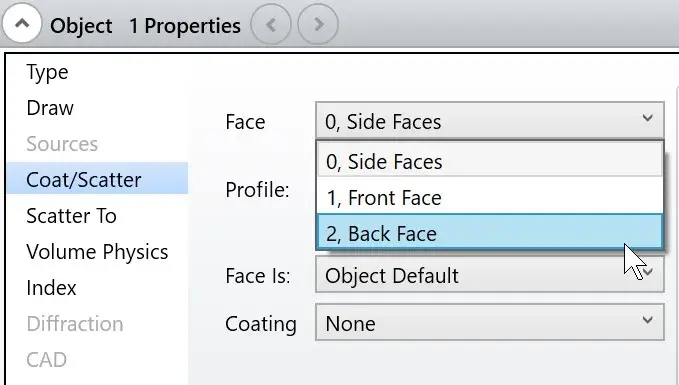The width and height of the screenshot is (679, 385).
Task: Choose '1, Front Face' from the list
Action: point(490,197)
